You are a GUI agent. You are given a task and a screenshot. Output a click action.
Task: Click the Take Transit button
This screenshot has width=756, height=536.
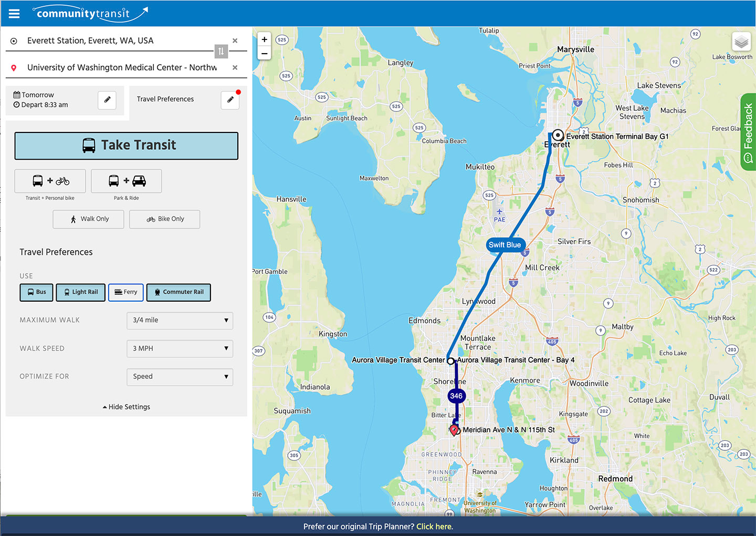[126, 146]
